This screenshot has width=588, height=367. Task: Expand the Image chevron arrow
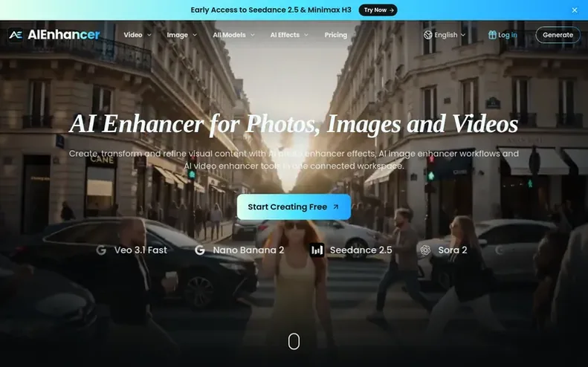194,35
